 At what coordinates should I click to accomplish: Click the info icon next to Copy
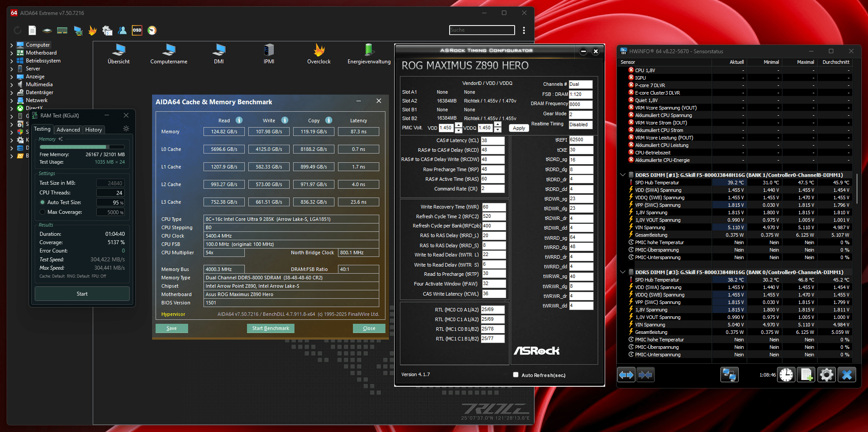pyautogui.click(x=329, y=120)
